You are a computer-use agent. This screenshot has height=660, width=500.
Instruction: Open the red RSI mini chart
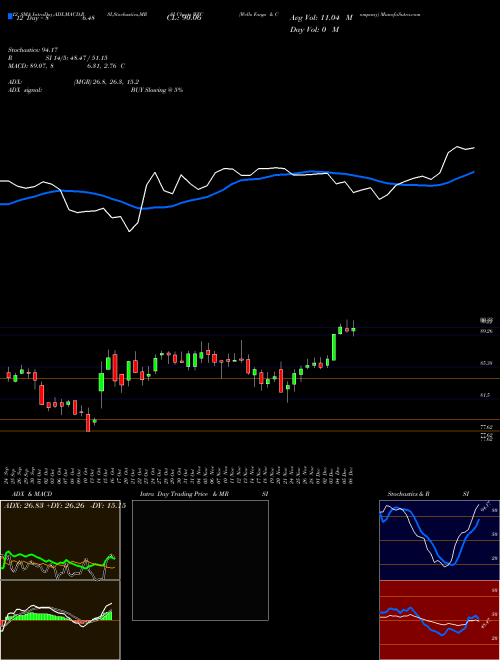point(439,620)
